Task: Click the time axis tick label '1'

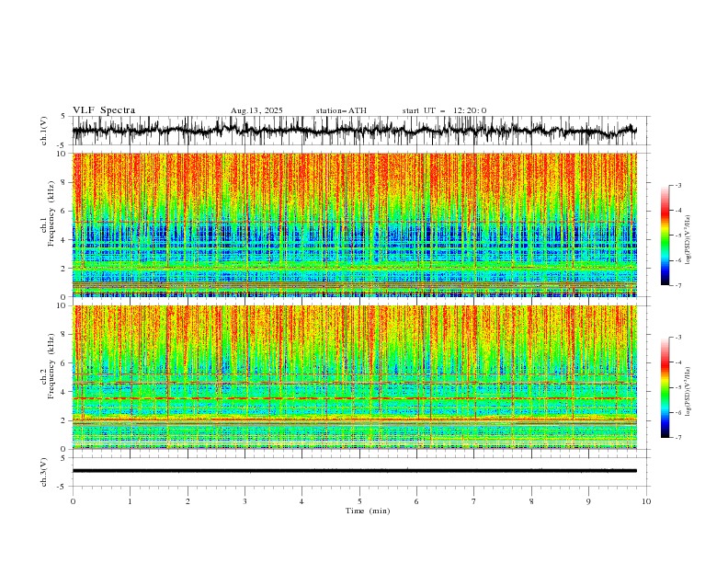Action: (130, 501)
